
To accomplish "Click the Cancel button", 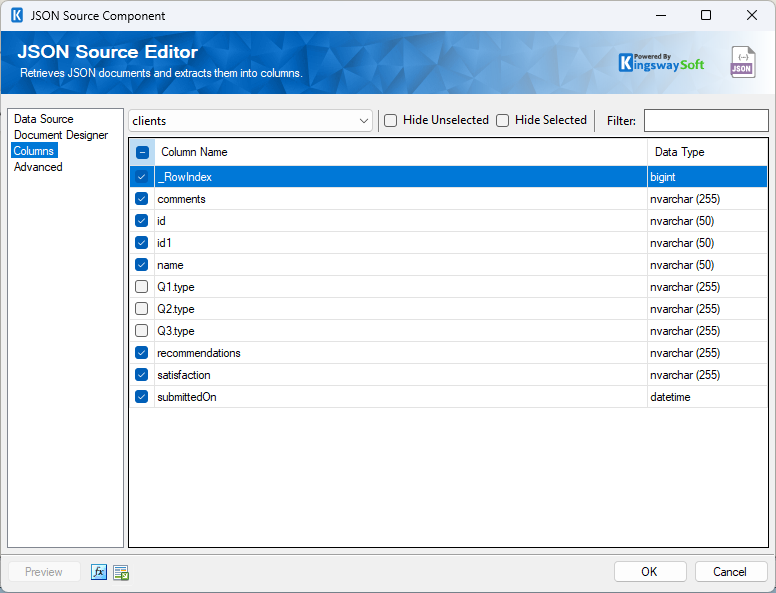I will [730, 572].
